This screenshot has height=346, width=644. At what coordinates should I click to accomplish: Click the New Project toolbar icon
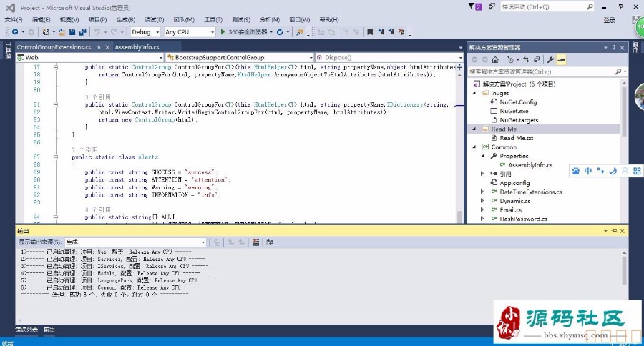point(46,31)
